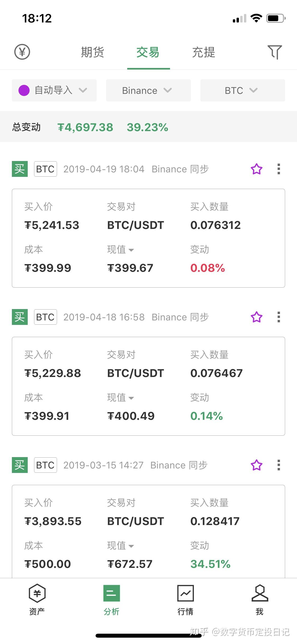Switch to the 期货 futures tab
The height and width of the screenshot is (644, 297).
click(x=92, y=52)
